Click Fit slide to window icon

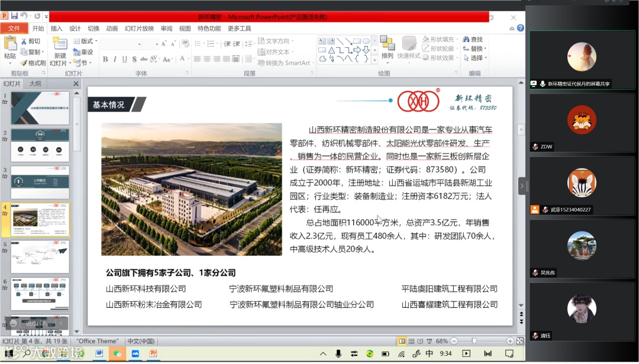click(x=520, y=341)
